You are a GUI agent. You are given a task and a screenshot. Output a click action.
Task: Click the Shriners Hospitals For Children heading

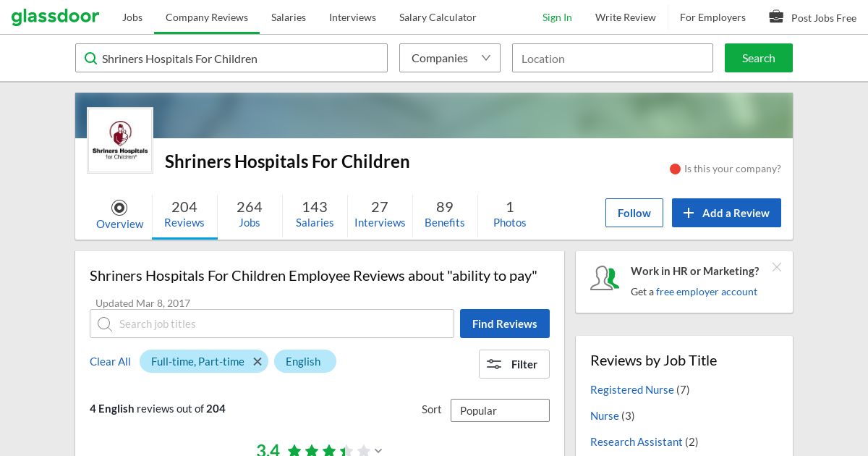(x=287, y=161)
